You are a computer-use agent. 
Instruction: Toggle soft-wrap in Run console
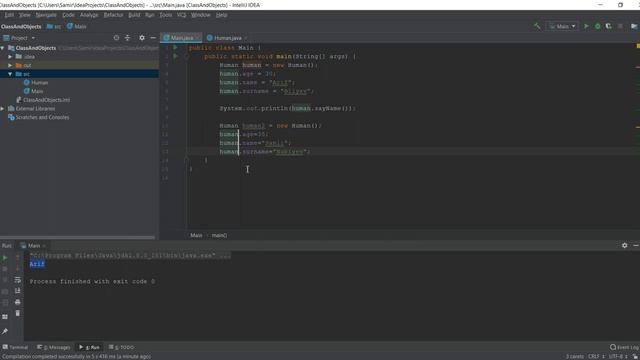point(18,280)
